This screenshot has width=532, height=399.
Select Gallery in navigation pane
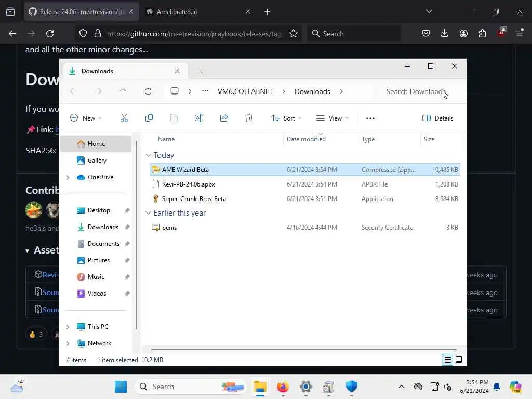pyautogui.click(x=96, y=161)
